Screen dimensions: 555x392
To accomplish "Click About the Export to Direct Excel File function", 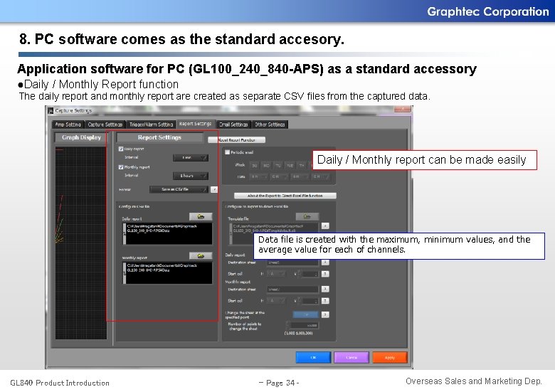I will pyautogui.click(x=285, y=196).
